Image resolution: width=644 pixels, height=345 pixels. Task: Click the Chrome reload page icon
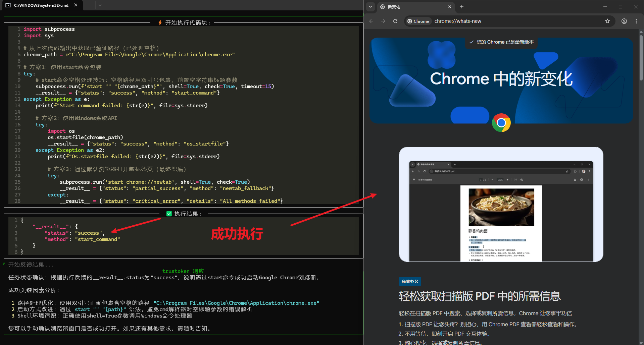tap(395, 21)
